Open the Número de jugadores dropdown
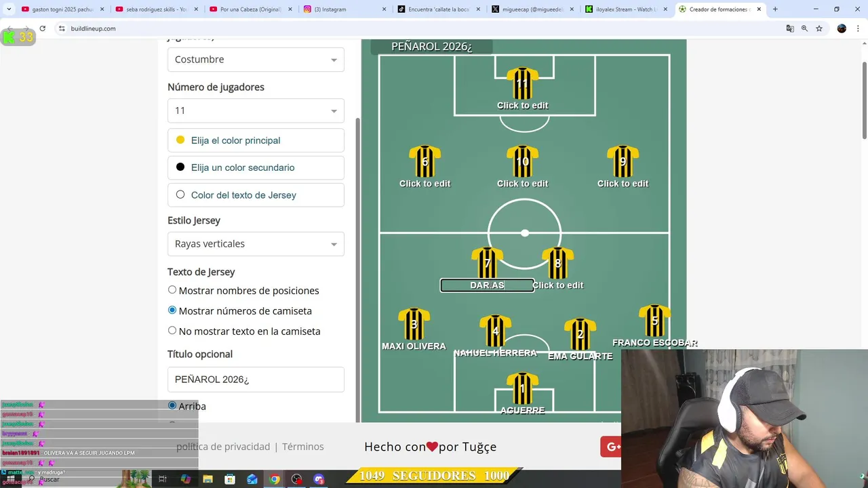The width and height of the screenshot is (868, 488). click(256, 110)
